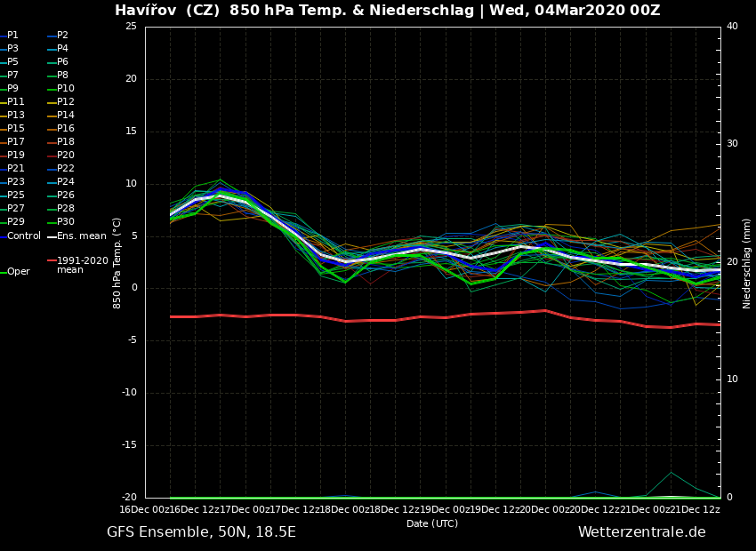The width and height of the screenshot is (756, 551).
Task: Click the 1991-2020 mean legend entry
Action: pyautogui.click(x=82, y=265)
